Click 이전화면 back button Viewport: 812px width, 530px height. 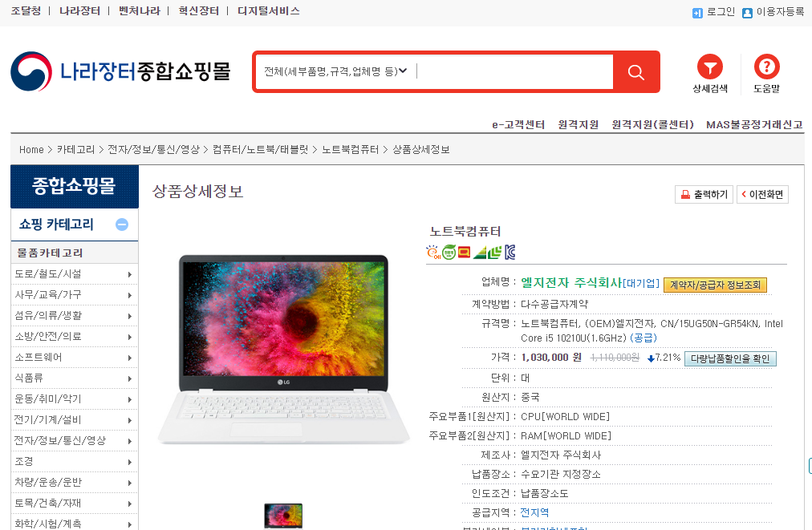click(762, 195)
